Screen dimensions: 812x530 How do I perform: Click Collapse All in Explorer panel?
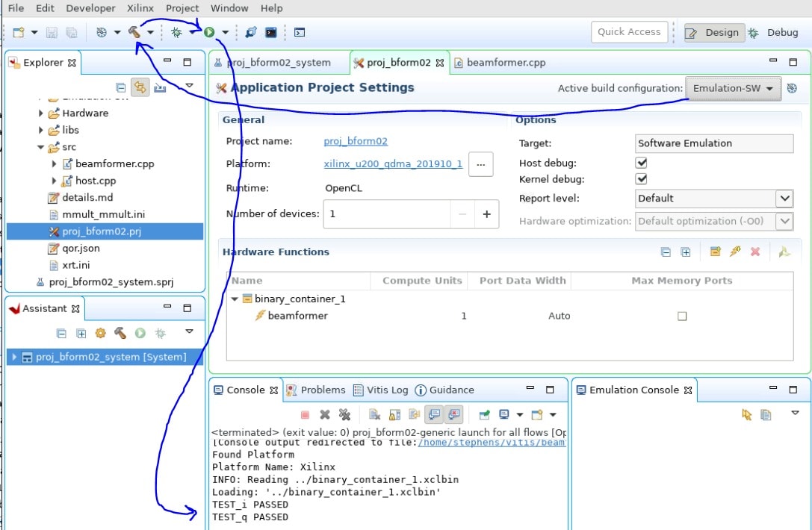[x=121, y=87]
